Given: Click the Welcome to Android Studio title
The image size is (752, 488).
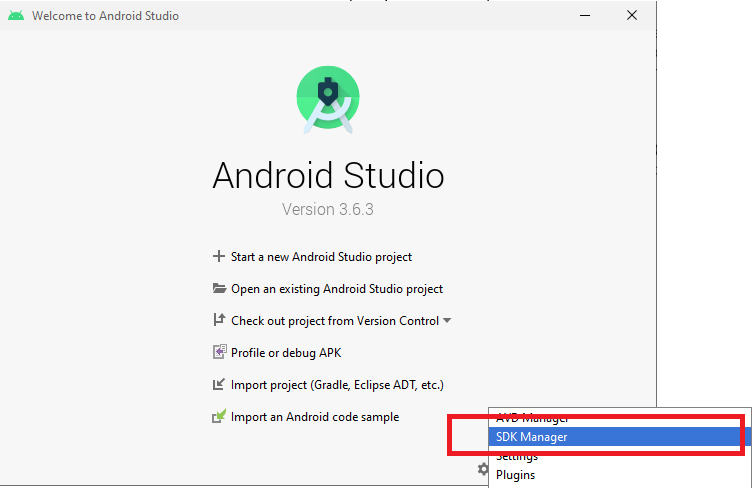Looking at the screenshot, I should [105, 16].
